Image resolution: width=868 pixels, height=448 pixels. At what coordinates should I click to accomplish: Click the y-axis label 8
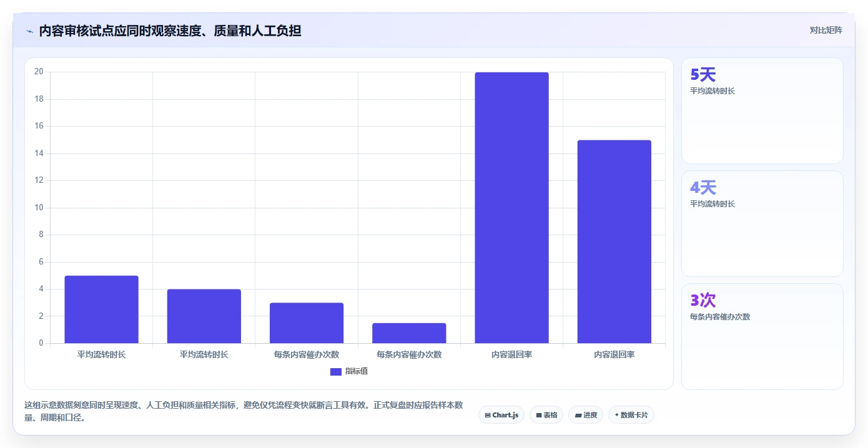(41, 235)
